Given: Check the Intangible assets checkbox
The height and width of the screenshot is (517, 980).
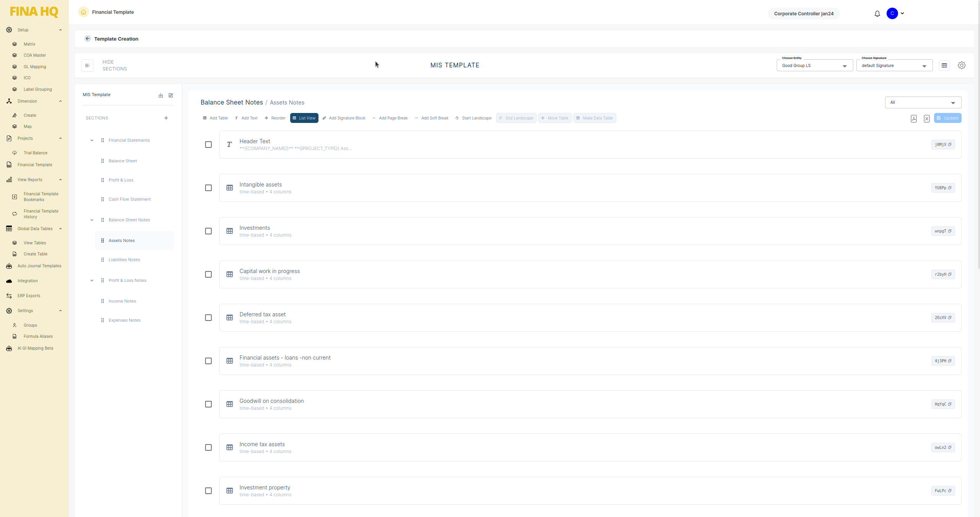Looking at the screenshot, I should [x=208, y=188].
